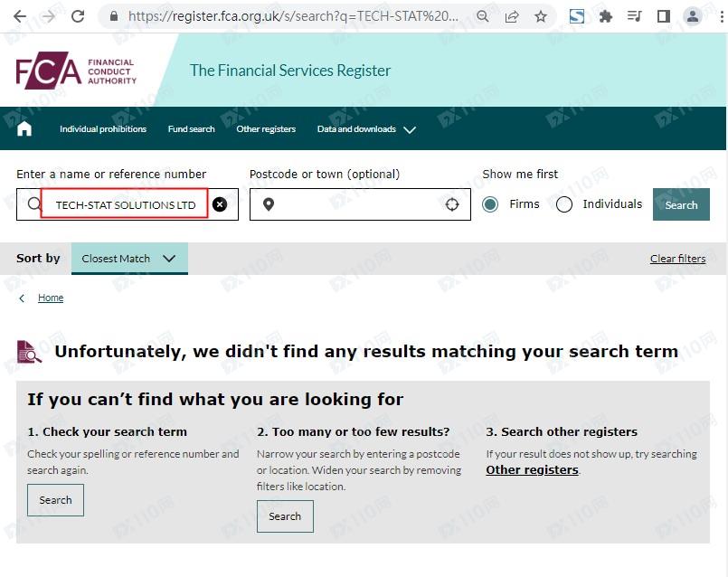Click the Clear filters link

coord(677,259)
